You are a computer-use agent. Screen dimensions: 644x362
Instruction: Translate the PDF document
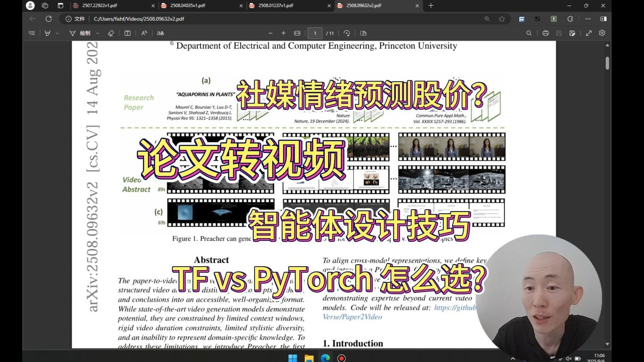pyautogui.click(x=160, y=33)
